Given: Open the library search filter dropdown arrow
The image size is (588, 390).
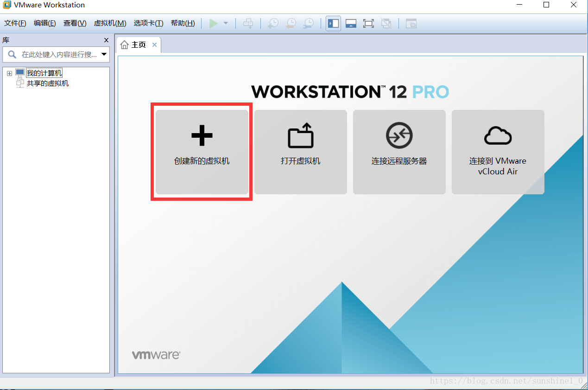Looking at the screenshot, I should coord(104,54).
